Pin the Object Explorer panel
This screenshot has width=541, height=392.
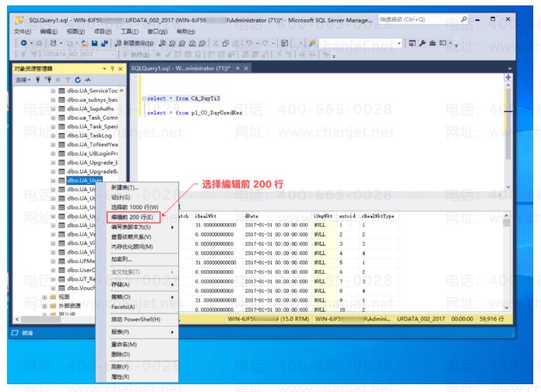coord(112,68)
